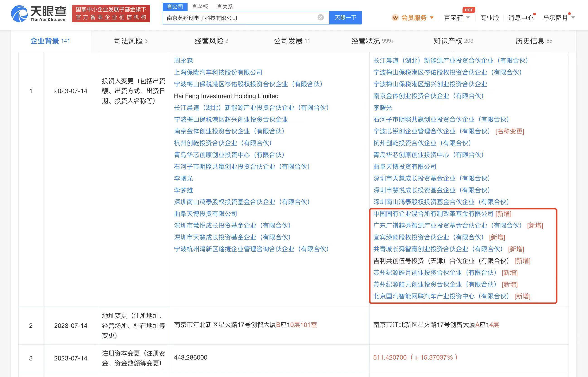Screen dimensions: 588x377
Task: Click the red official credit agency banner
Action: click(111, 13)
